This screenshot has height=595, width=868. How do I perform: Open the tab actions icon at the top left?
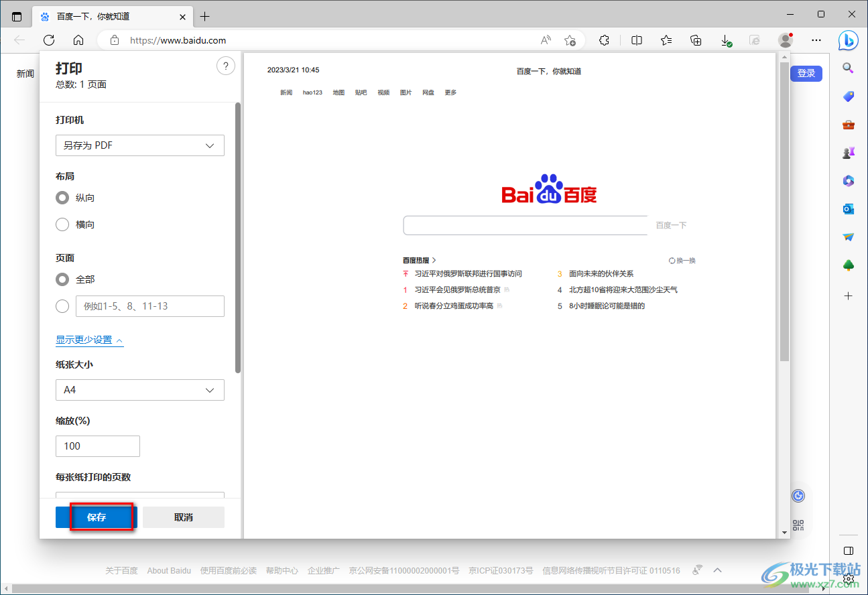pyautogui.click(x=17, y=16)
